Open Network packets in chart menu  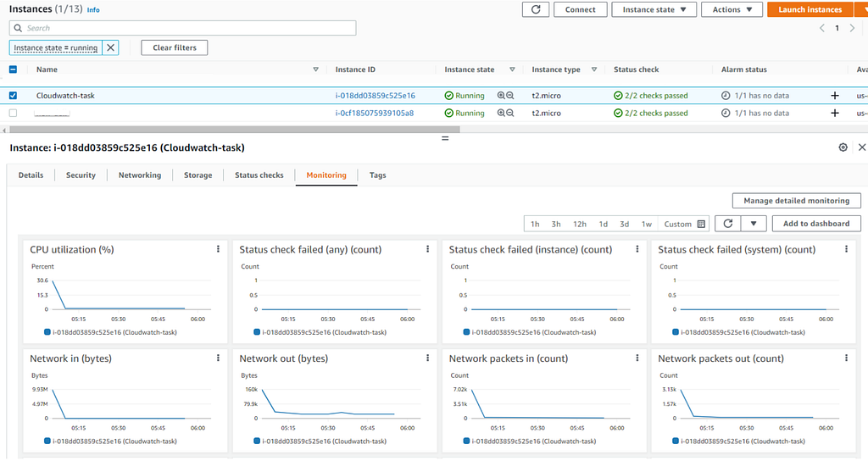click(637, 358)
